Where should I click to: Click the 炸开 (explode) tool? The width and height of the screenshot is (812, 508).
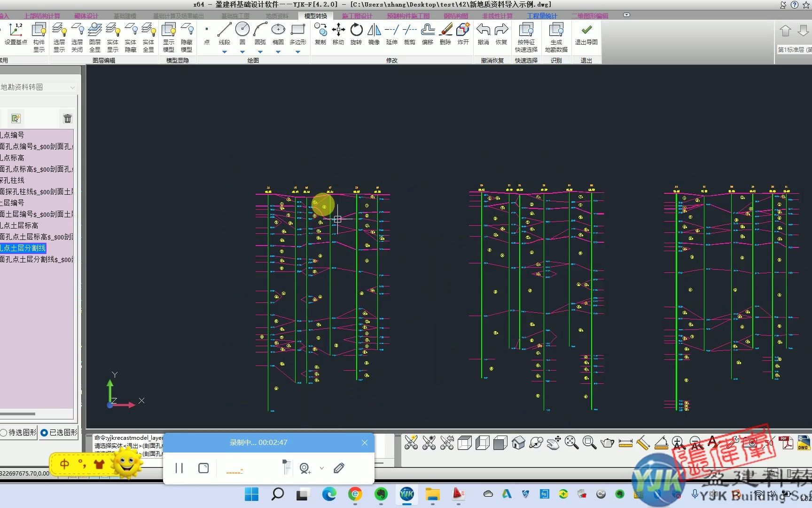coord(463,34)
